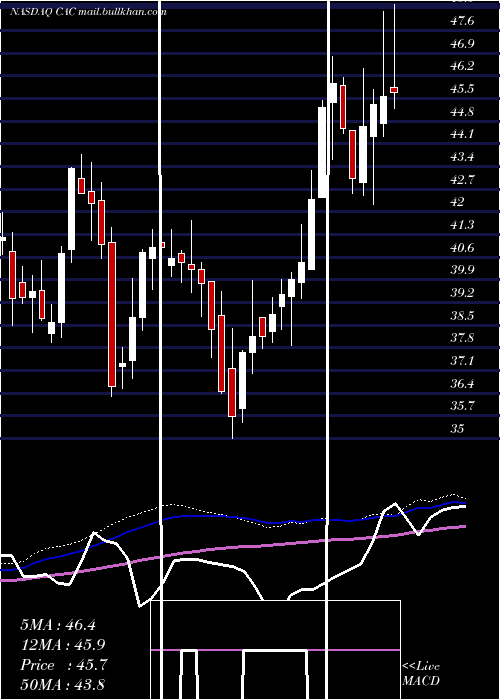Click the 35.7 price axis label
This screenshot has height=700, width=500.
point(462,405)
